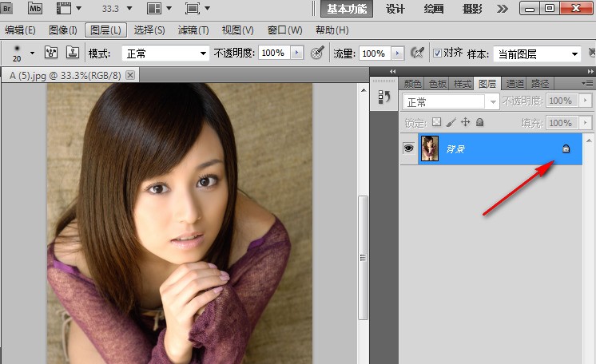The width and height of the screenshot is (596, 364).
Task: Open the 不透明度 slider arrow in options bar
Action: click(297, 53)
